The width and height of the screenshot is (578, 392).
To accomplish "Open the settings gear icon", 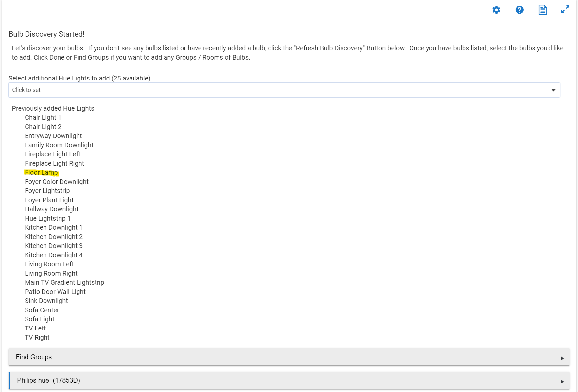I will tap(496, 10).
